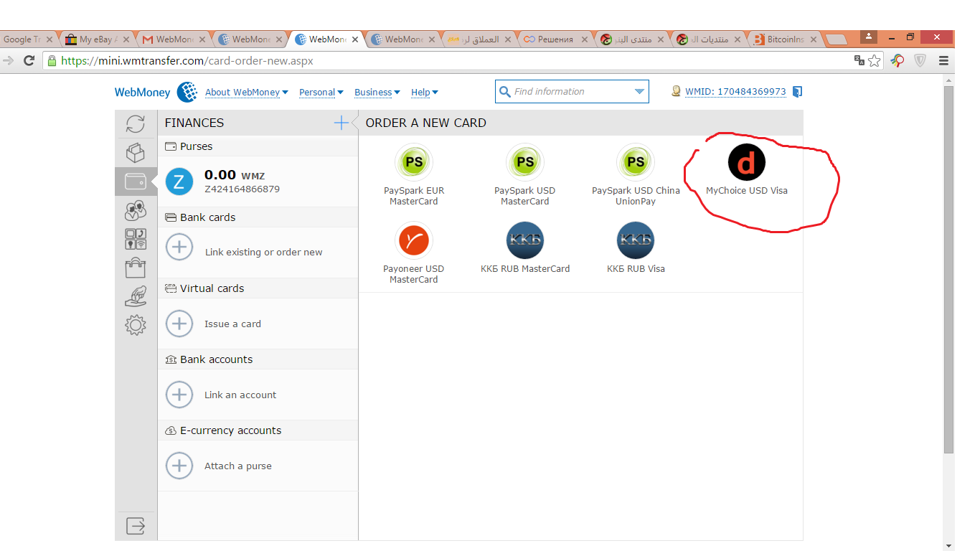The height and width of the screenshot is (551, 980).
Task: Click the Bank cards section header
Action: (x=258, y=217)
